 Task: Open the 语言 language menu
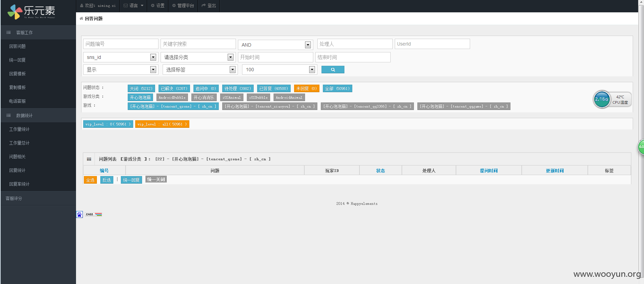pyautogui.click(x=134, y=6)
